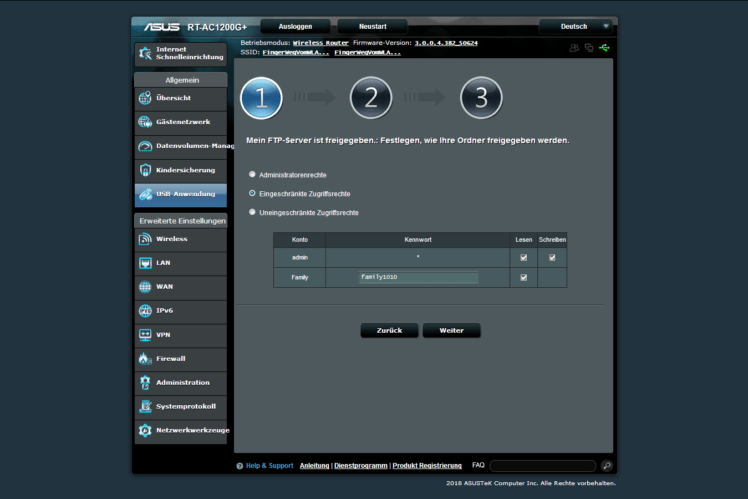Click the Neustart button
Screen dimensions: 748x499
click(x=373, y=27)
